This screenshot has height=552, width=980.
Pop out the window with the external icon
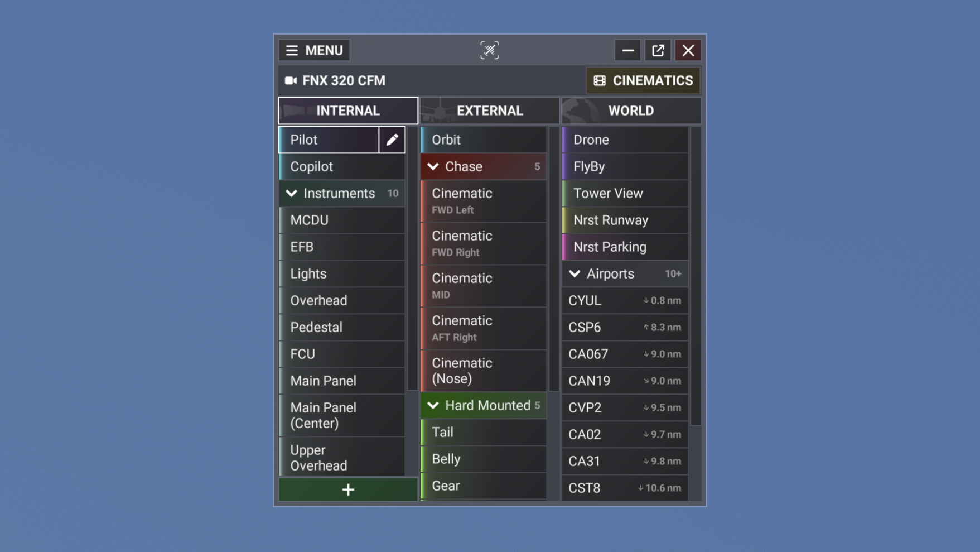(658, 50)
